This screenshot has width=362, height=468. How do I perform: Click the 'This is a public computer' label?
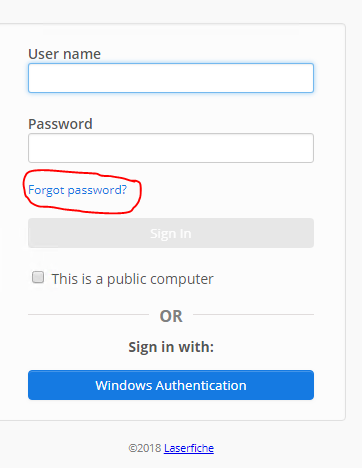132,279
